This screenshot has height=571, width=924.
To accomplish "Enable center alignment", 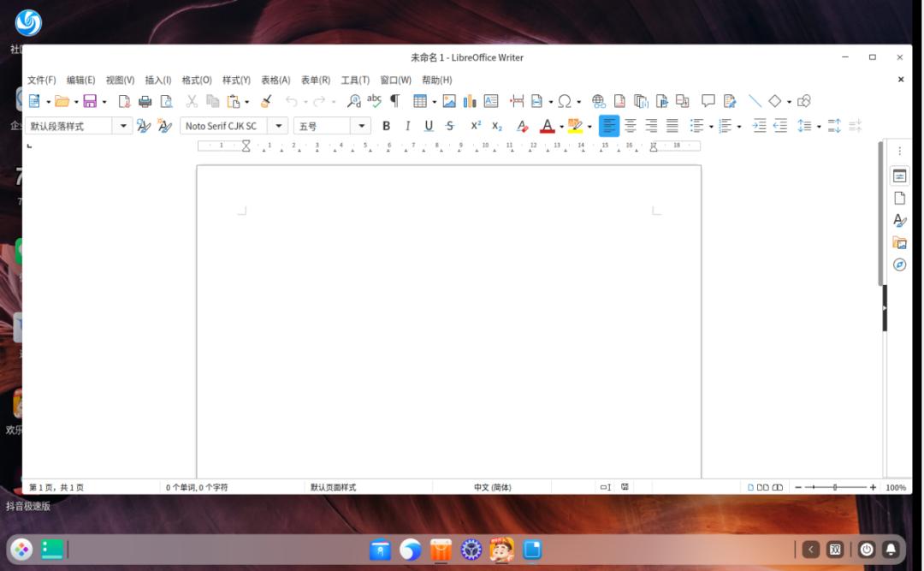I will click(x=630, y=126).
